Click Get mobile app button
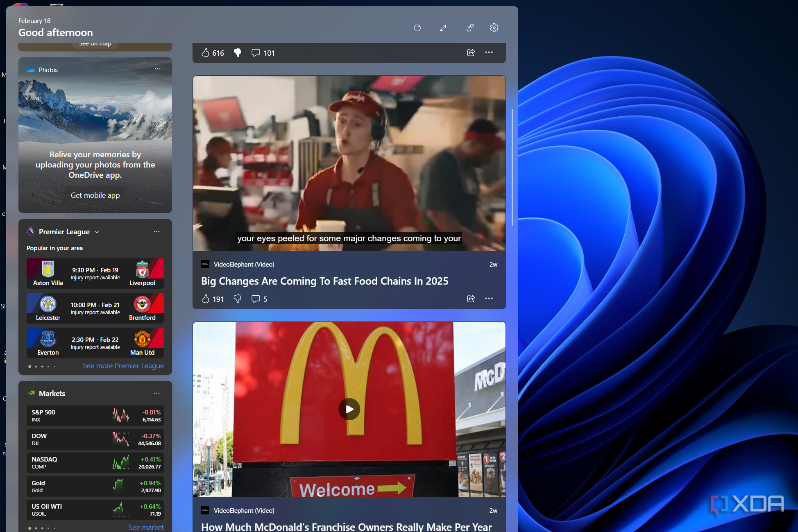Screen dimensions: 798x532 95,195
